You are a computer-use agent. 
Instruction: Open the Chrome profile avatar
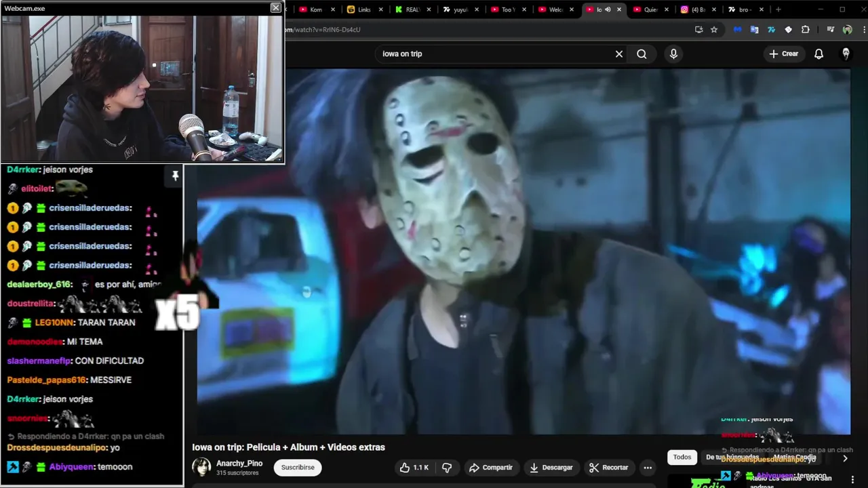click(847, 30)
